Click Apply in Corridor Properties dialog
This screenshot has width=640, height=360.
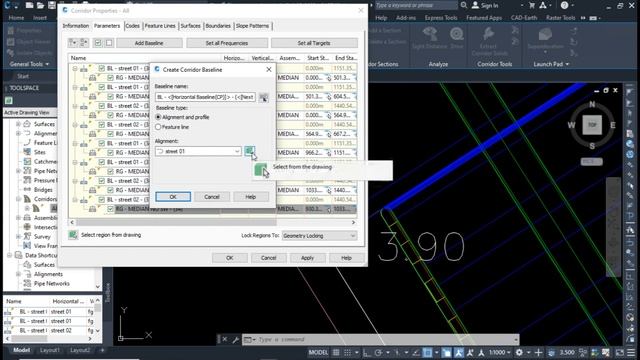pos(307,258)
